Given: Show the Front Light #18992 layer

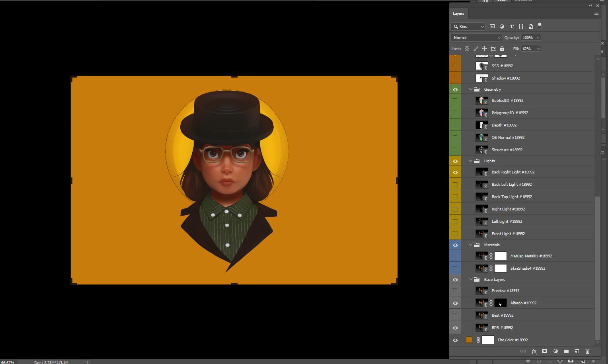Looking at the screenshot, I should [455, 234].
